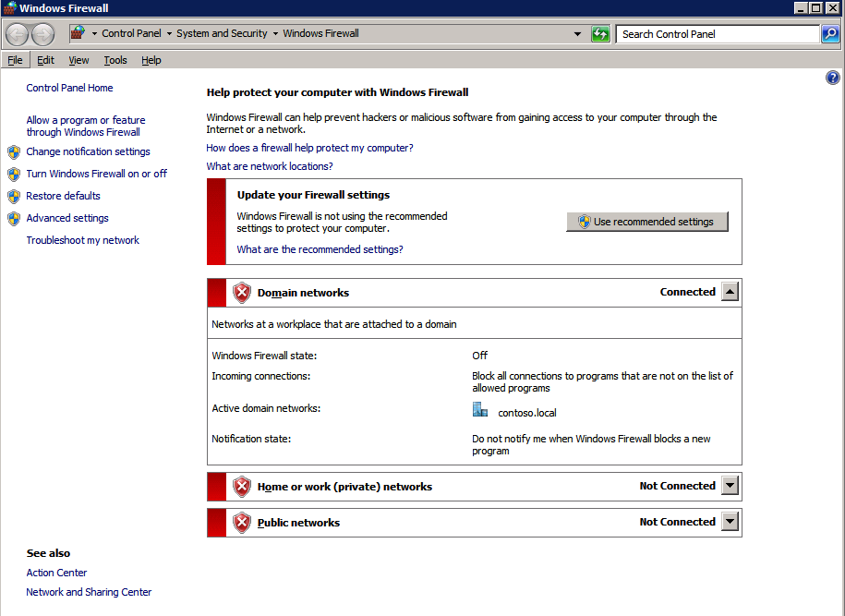Click the contoso.local network name
The width and height of the screenshot is (845, 616).
click(527, 413)
